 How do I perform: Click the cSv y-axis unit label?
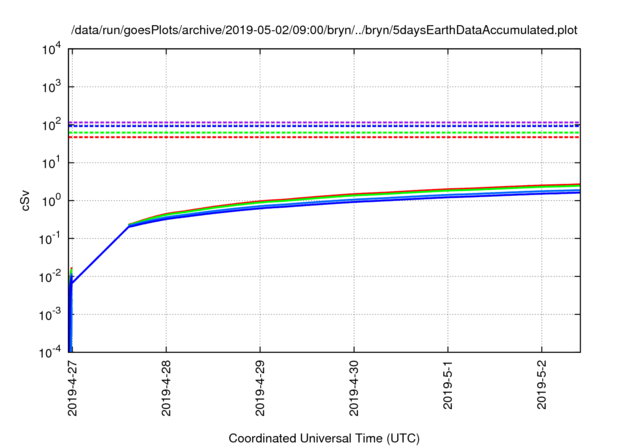point(25,200)
